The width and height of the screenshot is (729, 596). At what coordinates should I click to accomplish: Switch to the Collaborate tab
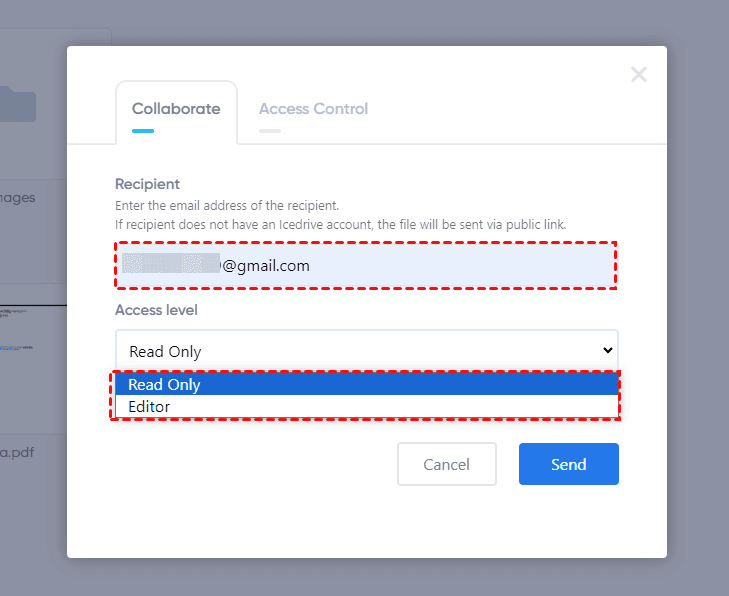click(176, 109)
